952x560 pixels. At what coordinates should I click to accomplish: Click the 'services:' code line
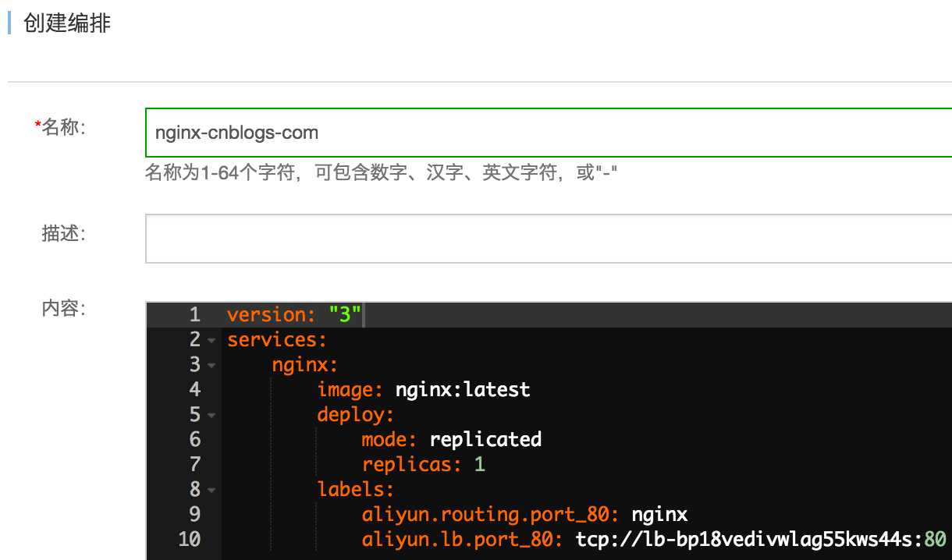coord(276,340)
